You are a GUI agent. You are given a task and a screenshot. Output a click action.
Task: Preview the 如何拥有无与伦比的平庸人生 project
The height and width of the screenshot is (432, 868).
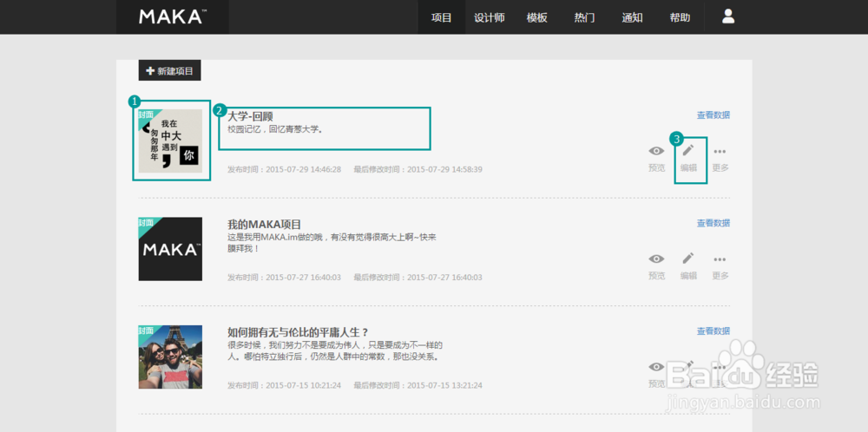pyautogui.click(x=656, y=375)
